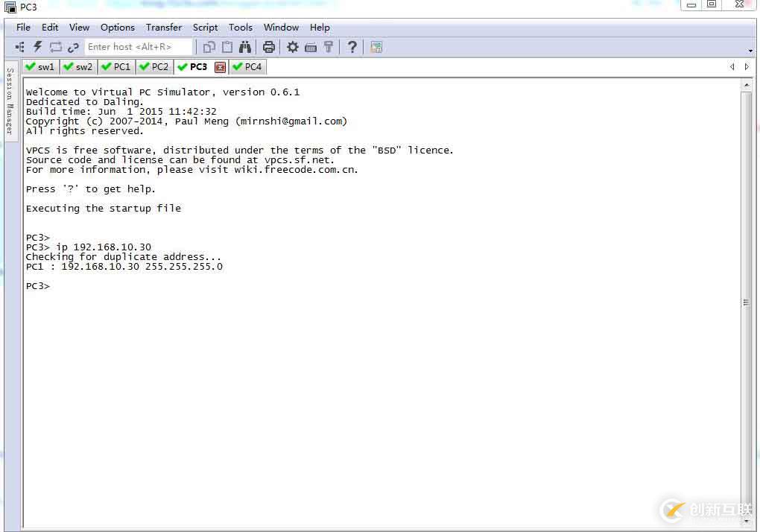
Task: Click the 'Dedicated to Daling.' line
Action: point(85,102)
